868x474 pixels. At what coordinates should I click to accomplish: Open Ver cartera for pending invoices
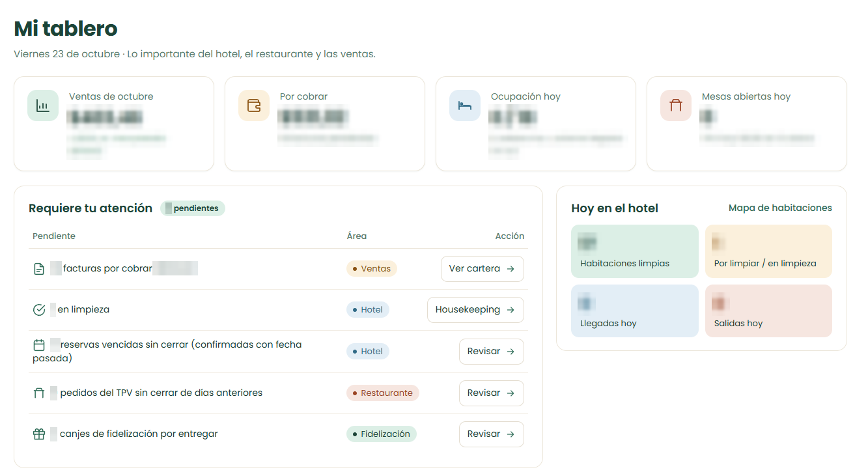point(483,269)
